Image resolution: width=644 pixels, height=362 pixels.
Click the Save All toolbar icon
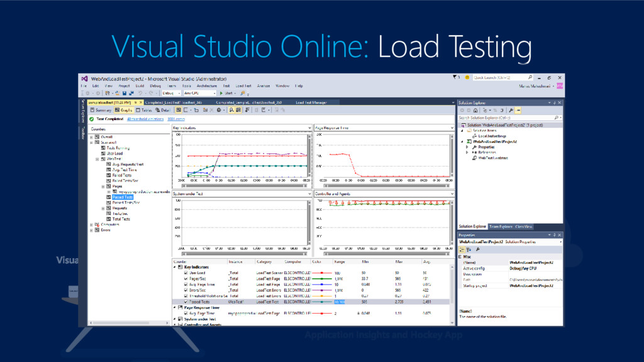point(130,93)
